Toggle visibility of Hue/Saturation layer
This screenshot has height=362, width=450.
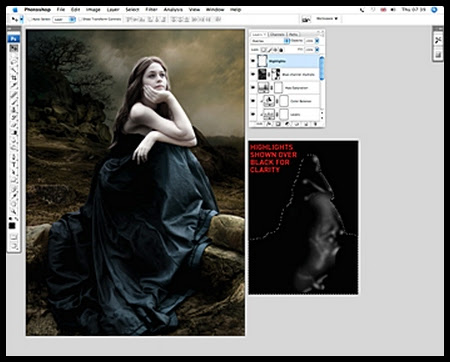click(x=253, y=87)
